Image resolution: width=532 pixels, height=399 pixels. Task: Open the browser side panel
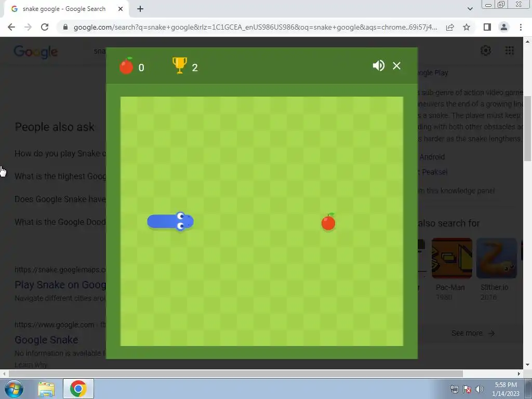click(x=487, y=27)
